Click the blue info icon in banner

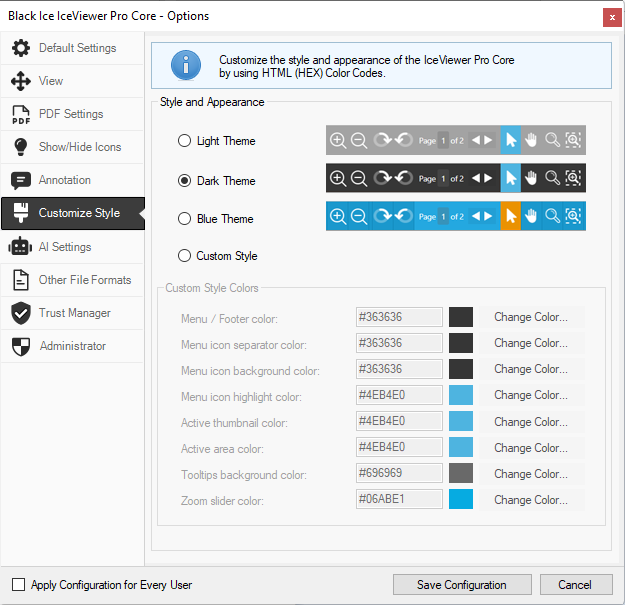tap(186, 65)
